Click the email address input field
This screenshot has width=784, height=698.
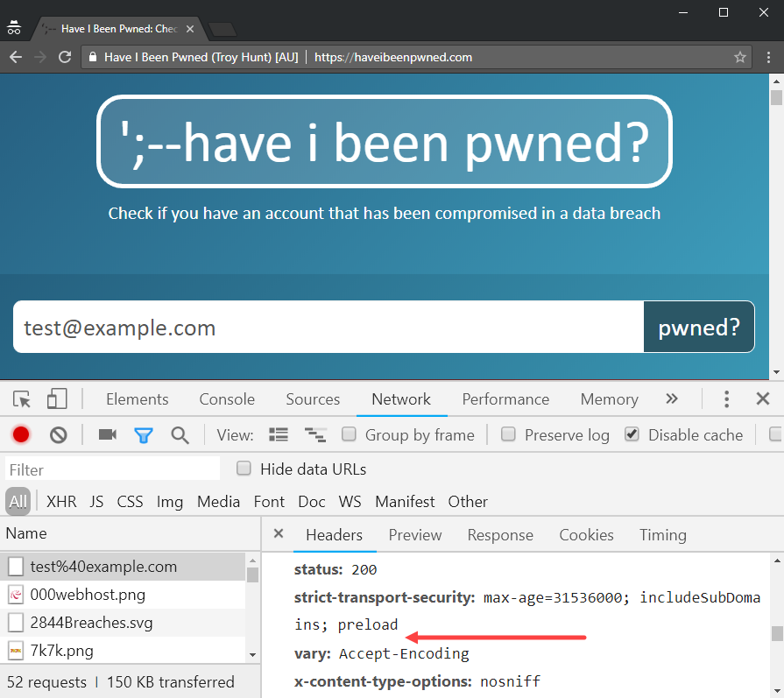coord(328,327)
